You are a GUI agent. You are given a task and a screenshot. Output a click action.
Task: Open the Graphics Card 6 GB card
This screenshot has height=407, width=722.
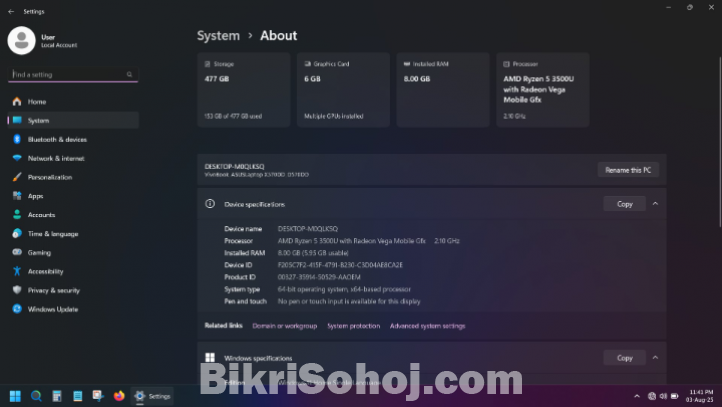343,90
